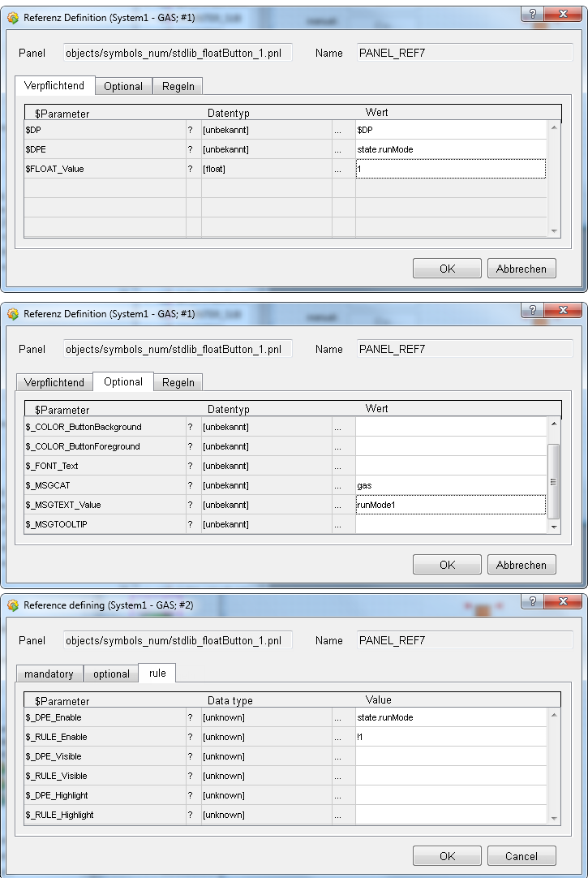
Task: Select the $_DPE_Highlight parameter cell
Action: pyautogui.click(x=105, y=795)
